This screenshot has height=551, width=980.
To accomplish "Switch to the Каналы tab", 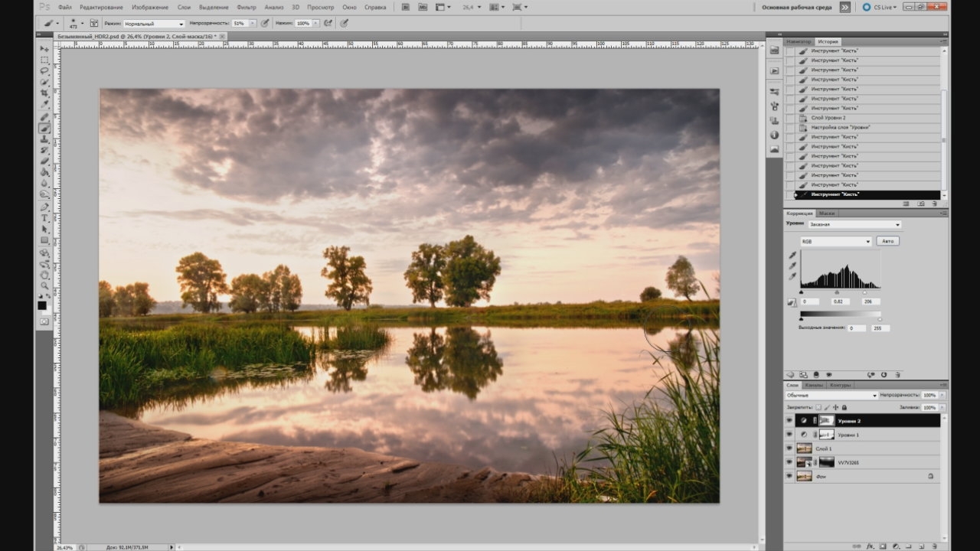I will pos(814,385).
